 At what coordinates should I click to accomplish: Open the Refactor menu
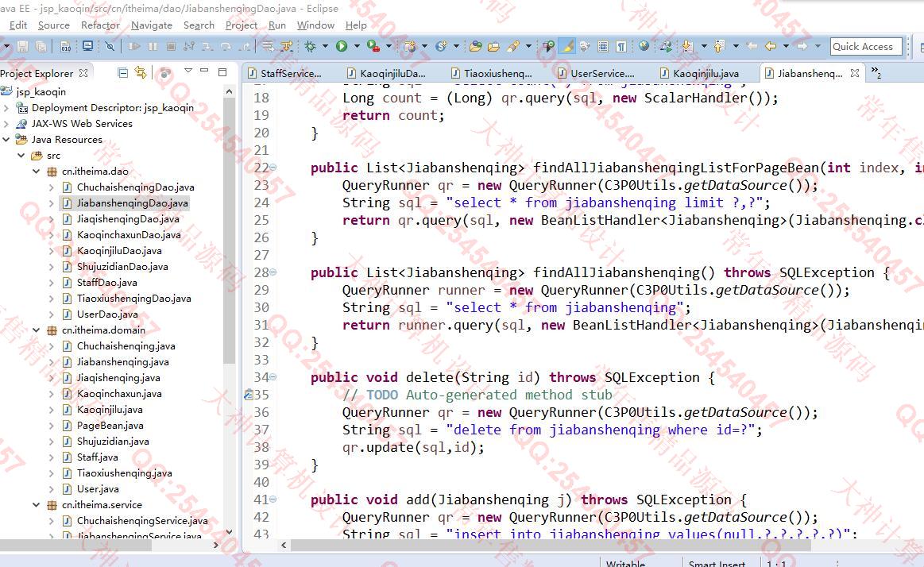pos(100,25)
